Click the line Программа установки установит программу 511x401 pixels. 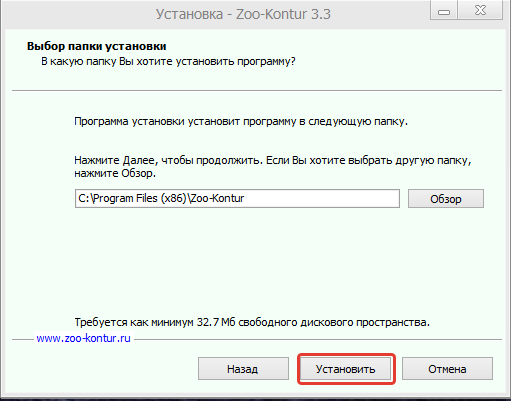[x=241, y=121]
